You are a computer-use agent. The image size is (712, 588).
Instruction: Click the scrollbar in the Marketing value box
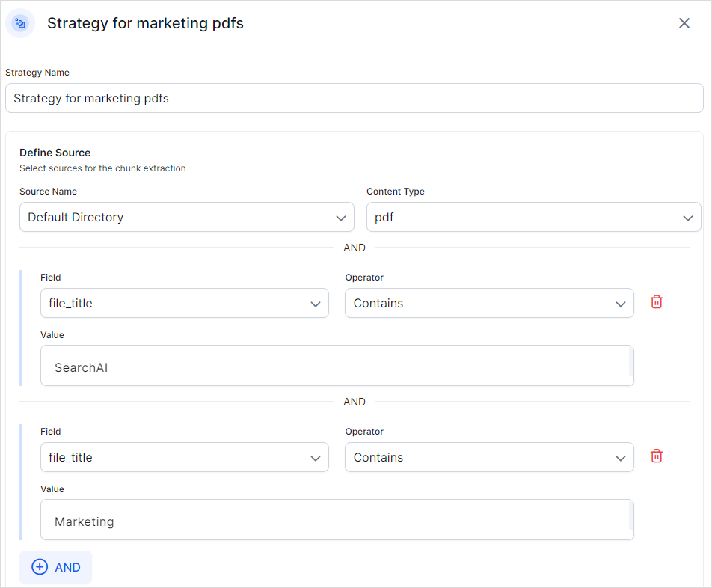[x=631, y=517]
